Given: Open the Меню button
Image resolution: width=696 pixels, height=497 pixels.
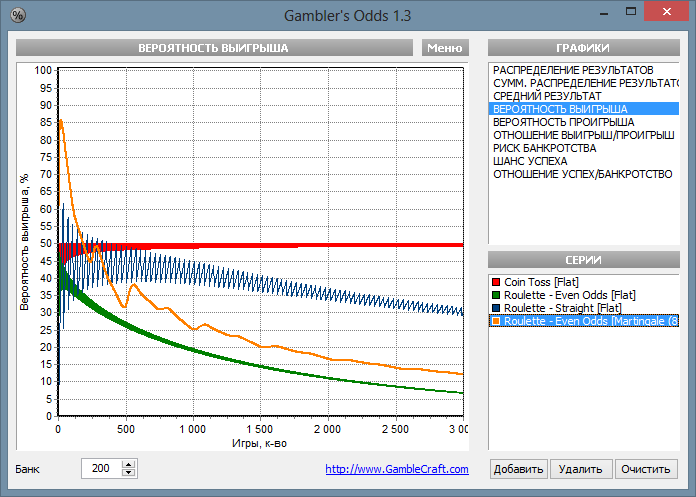Looking at the screenshot, I should click(x=443, y=48).
